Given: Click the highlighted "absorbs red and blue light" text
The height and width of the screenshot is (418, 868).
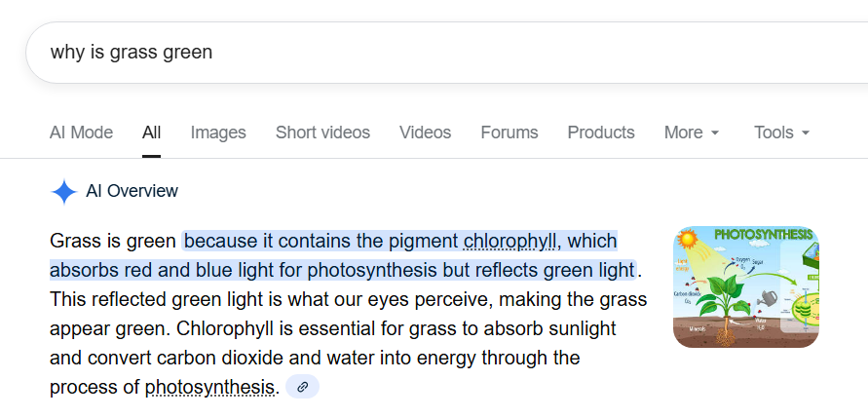Looking at the screenshot, I should tap(156, 270).
